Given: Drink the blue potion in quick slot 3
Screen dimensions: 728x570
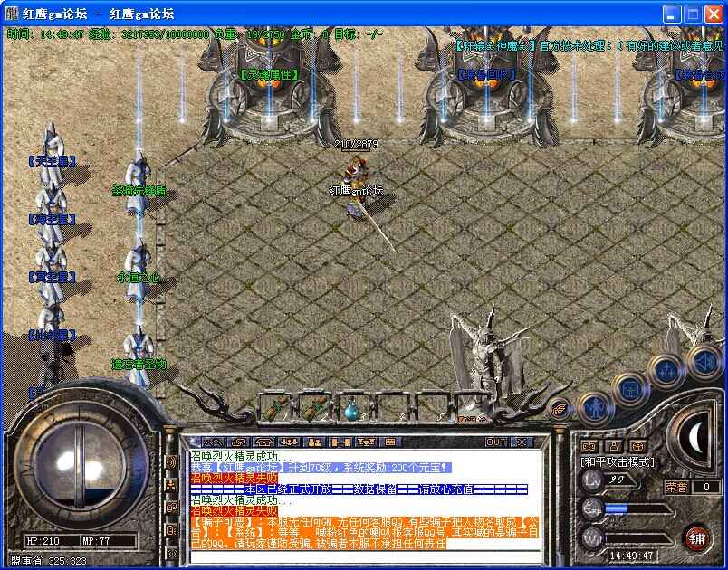Looking at the screenshot, I should (x=353, y=409).
